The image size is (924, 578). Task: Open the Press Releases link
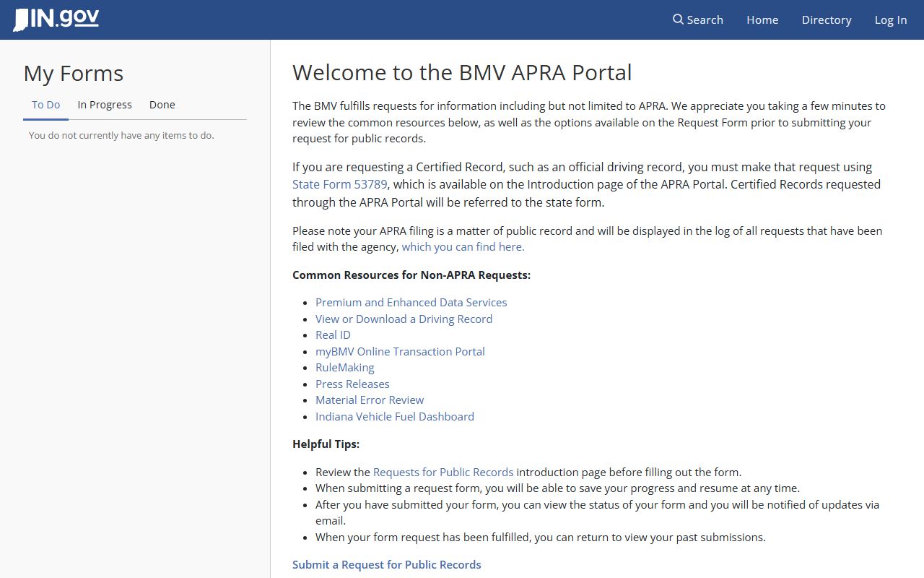352,384
